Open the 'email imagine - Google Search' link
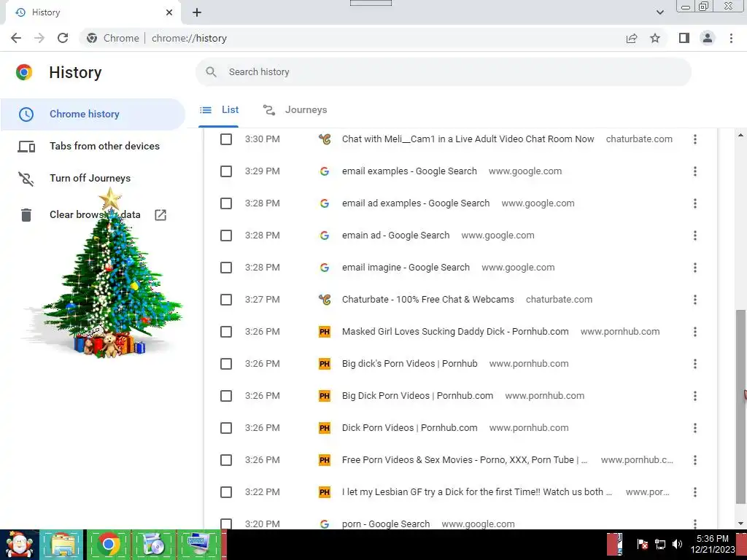747x560 pixels. [406, 268]
